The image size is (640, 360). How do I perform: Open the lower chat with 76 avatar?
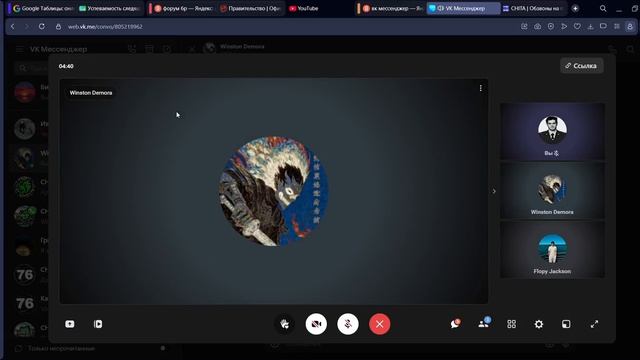29,303
